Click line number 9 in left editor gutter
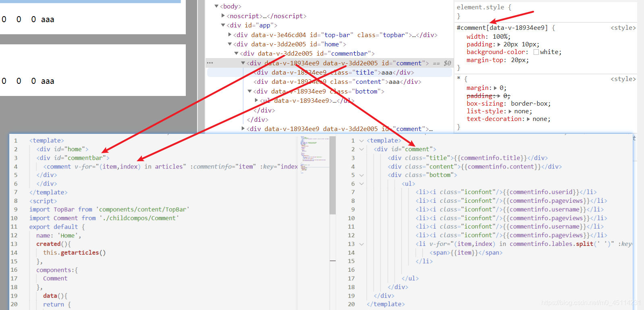 tap(16, 210)
